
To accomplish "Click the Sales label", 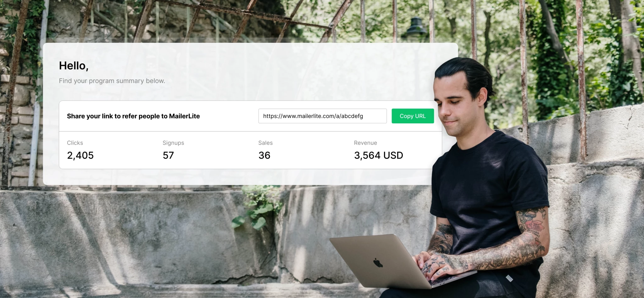I will (x=265, y=143).
